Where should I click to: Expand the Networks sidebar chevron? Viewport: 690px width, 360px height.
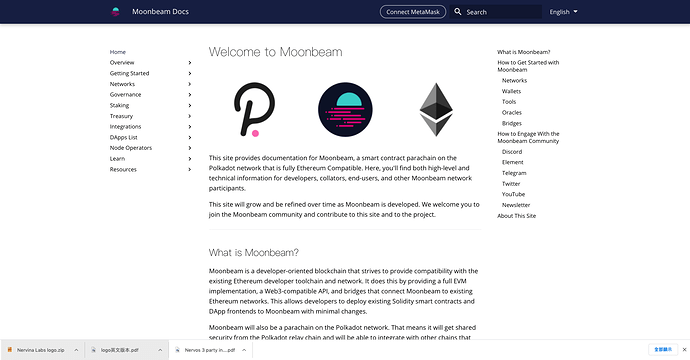click(190, 84)
